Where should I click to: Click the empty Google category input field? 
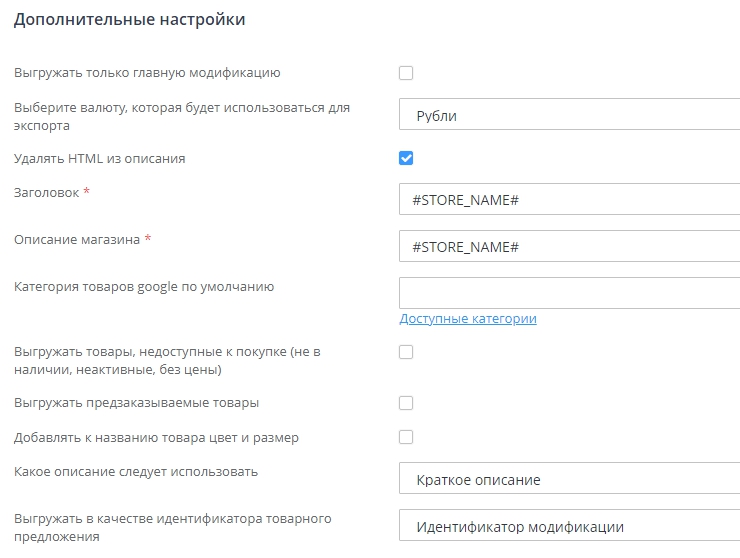click(568, 293)
